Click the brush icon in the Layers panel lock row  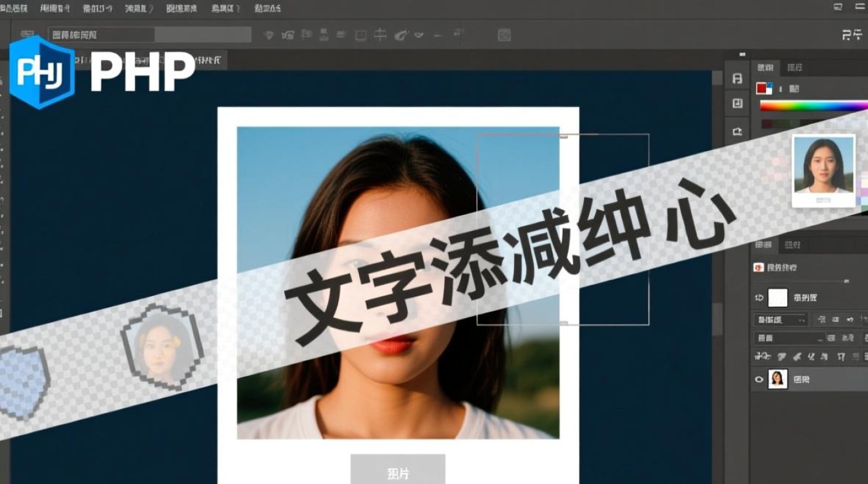pos(783,355)
